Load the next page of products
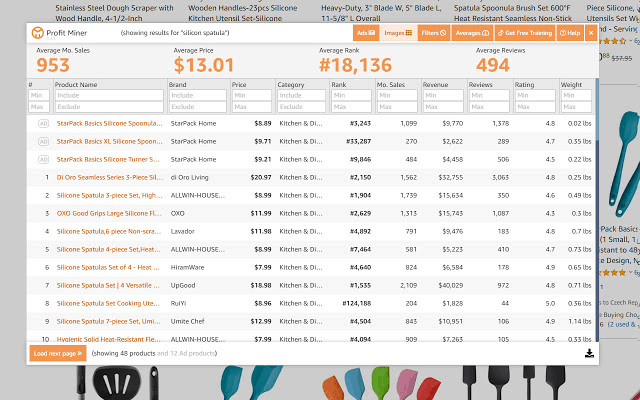Image resolution: width=640 pixels, height=400 pixels. tap(58, 353)
